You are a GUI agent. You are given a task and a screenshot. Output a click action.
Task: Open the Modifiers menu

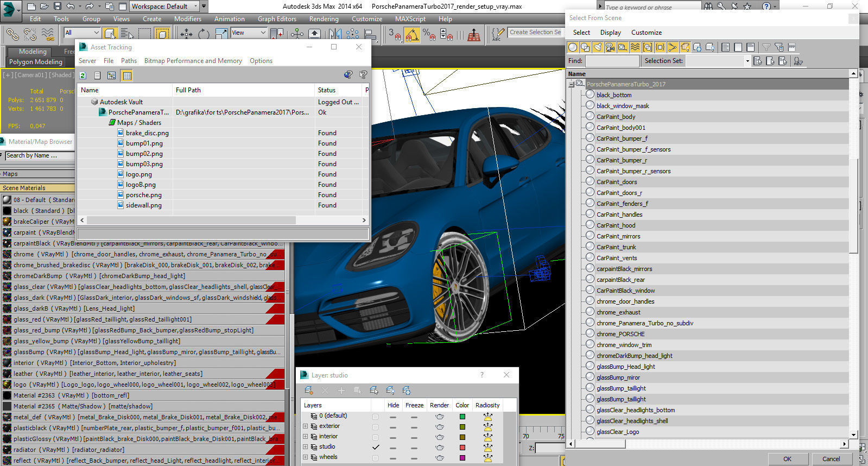click(188, 18)
